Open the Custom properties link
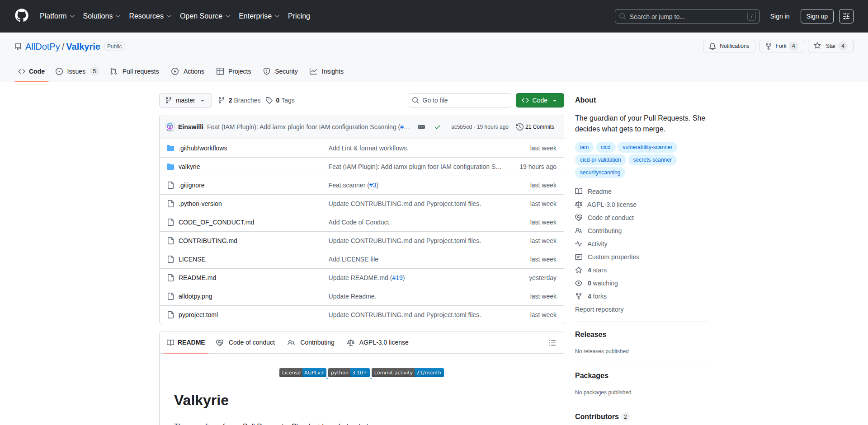 click(607, 257)
